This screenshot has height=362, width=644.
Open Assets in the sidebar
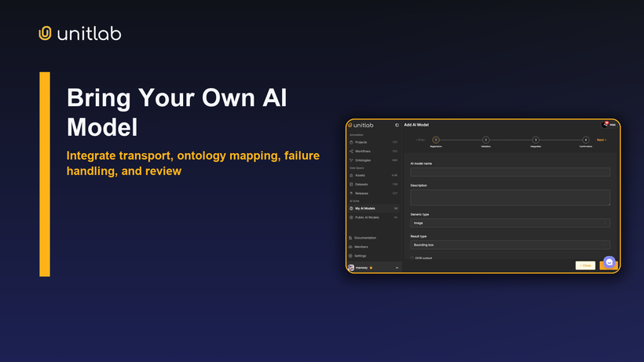[x=373, y=175]
